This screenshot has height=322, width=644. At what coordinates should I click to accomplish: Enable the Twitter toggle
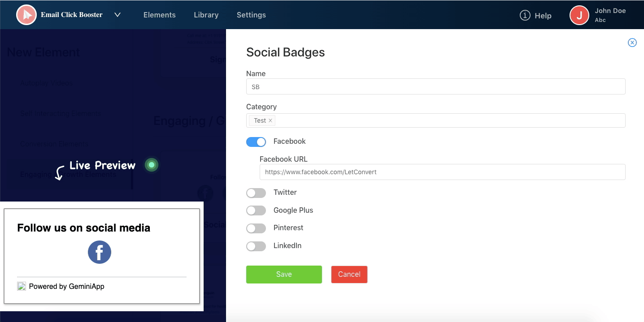256,193
